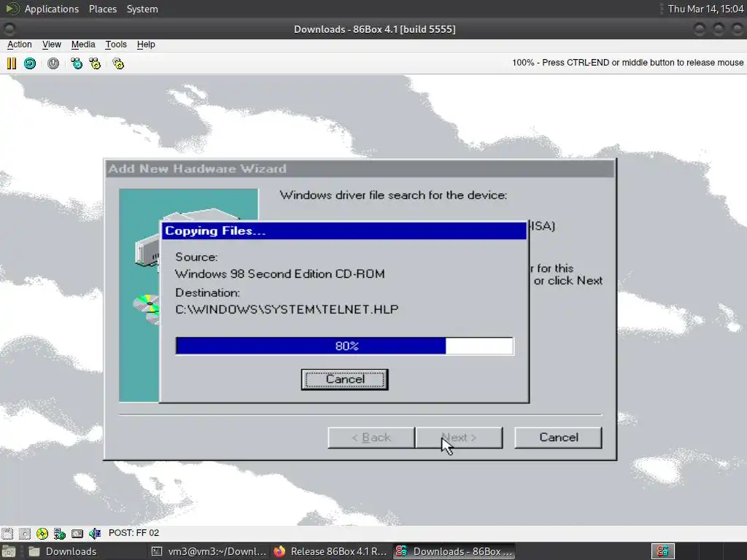Click the sound speaker status bar icon

(95, 533)
